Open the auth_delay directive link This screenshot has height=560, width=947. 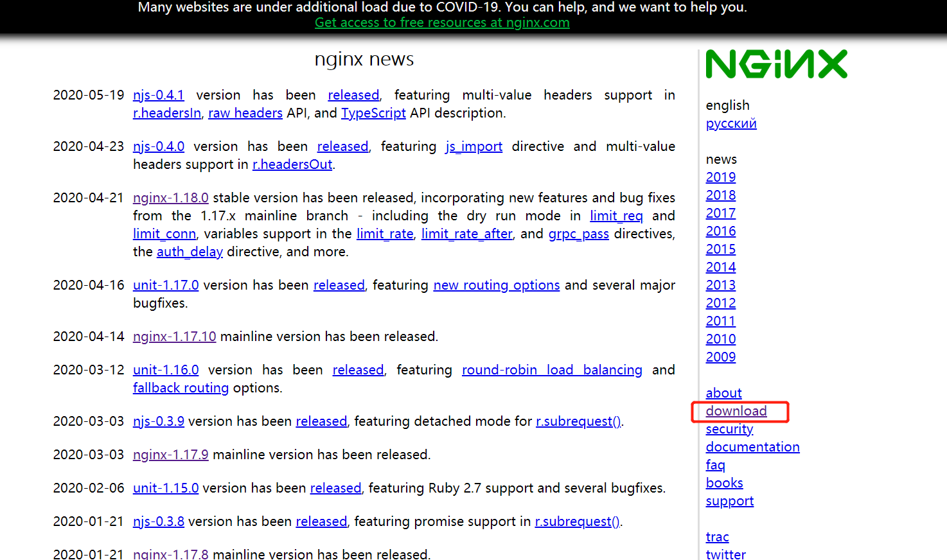pos(190,252)
